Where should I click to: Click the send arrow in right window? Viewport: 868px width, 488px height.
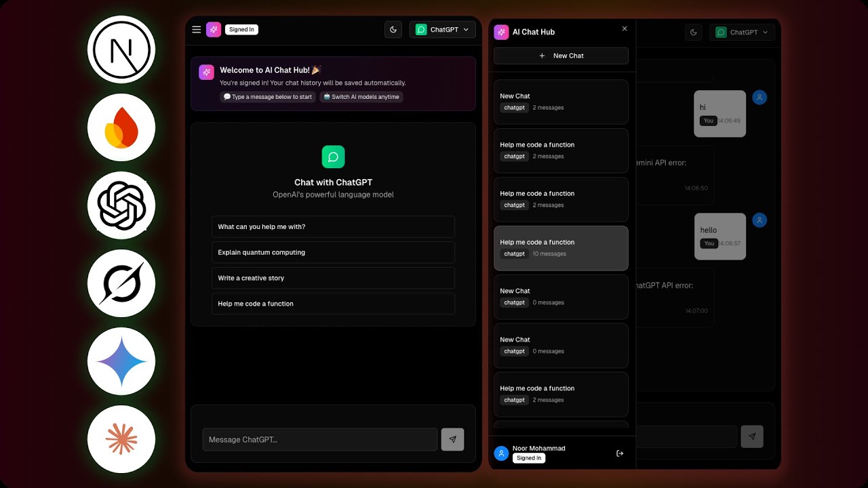click(752, 436)
